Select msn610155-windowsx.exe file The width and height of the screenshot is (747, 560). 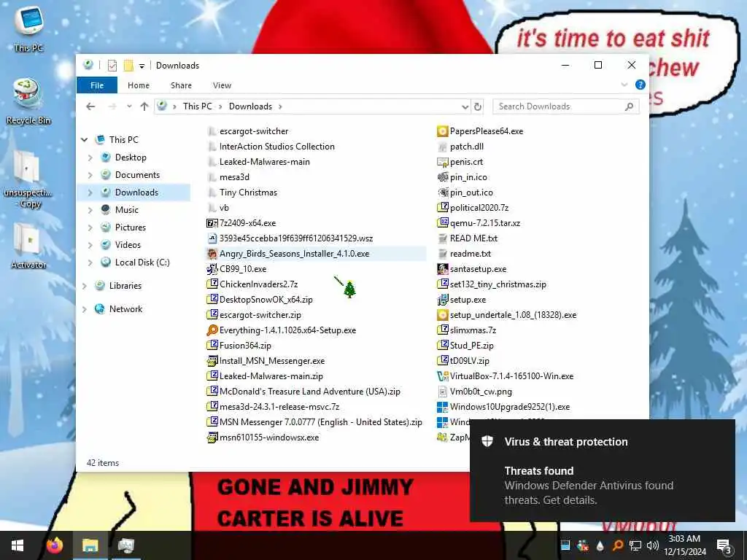[x=263, y=437]
